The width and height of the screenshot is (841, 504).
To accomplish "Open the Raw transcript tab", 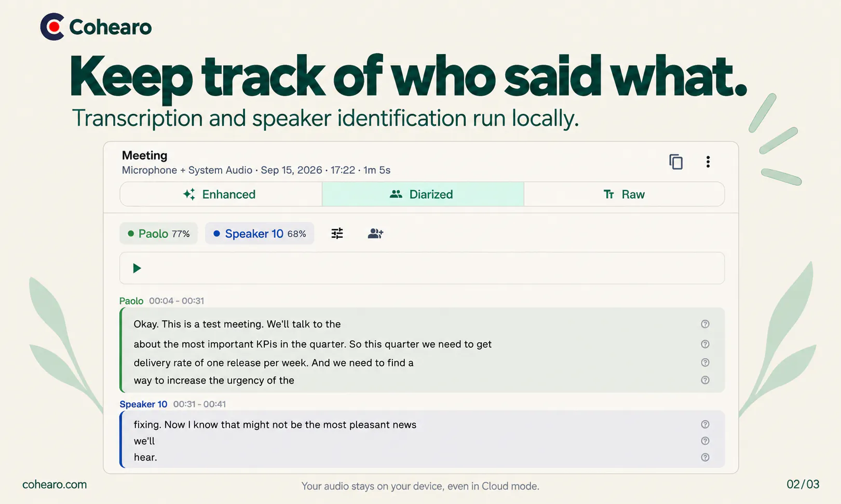I will coord(624,194).
